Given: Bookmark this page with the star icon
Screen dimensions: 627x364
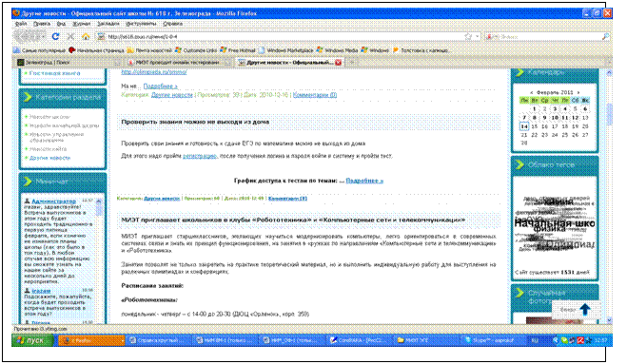Looking at the screenshot, I should point(468,36).
